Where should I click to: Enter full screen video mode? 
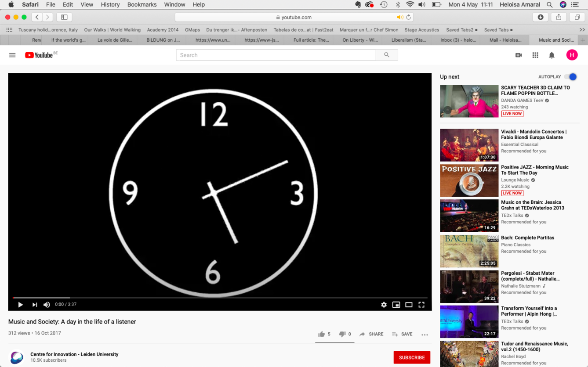(421, 304)
